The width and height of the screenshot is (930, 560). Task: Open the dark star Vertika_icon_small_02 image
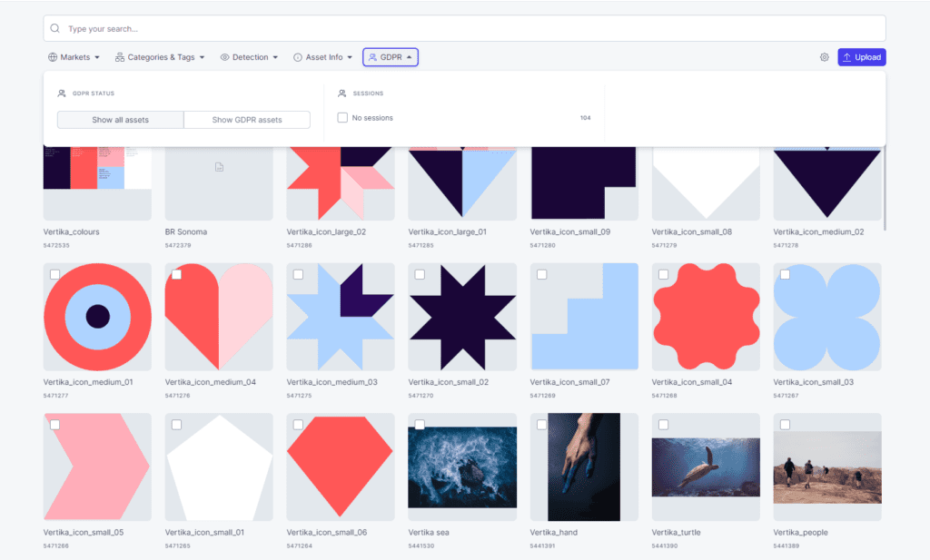[x=462, y=317]
